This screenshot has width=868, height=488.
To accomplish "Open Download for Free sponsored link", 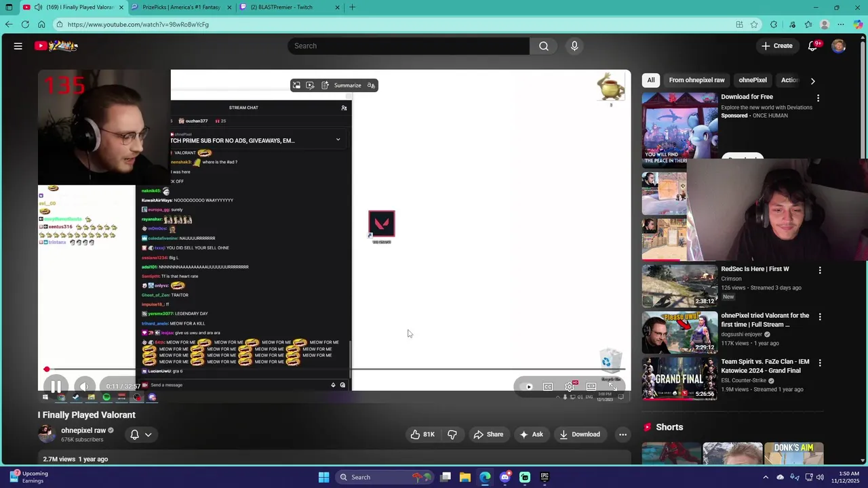I will (747, 97).
